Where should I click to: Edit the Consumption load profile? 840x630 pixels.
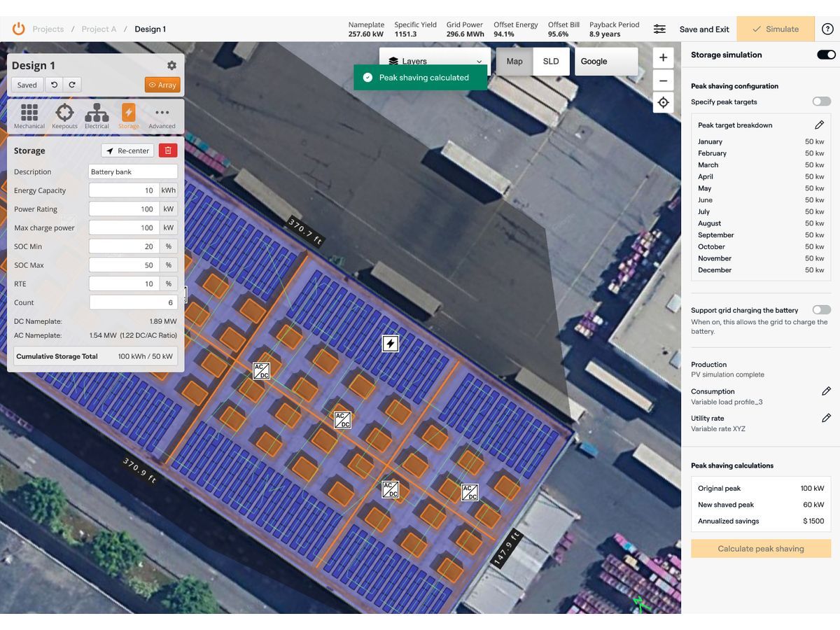pos(826,391)
